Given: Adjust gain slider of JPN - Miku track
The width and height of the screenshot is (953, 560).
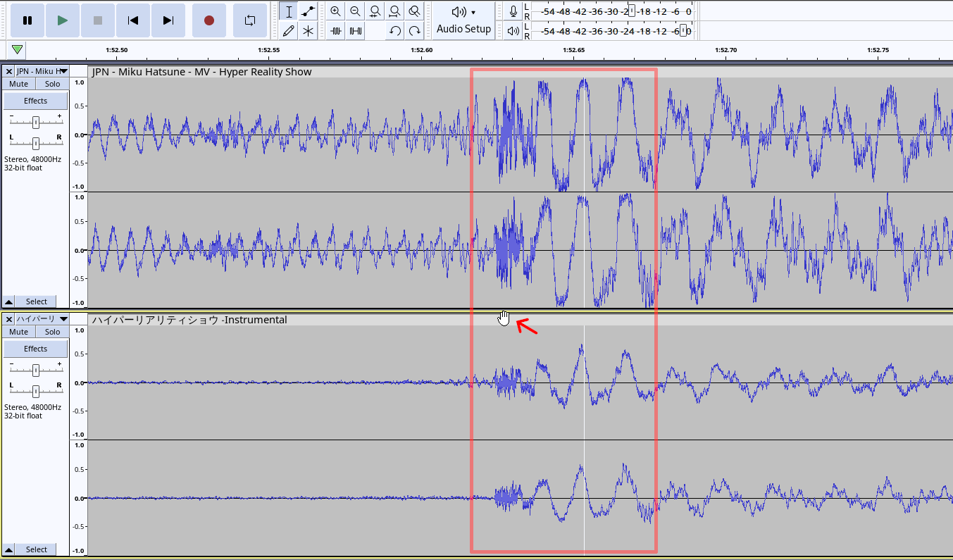Looking at the screenshot, I should click(35, 123).
